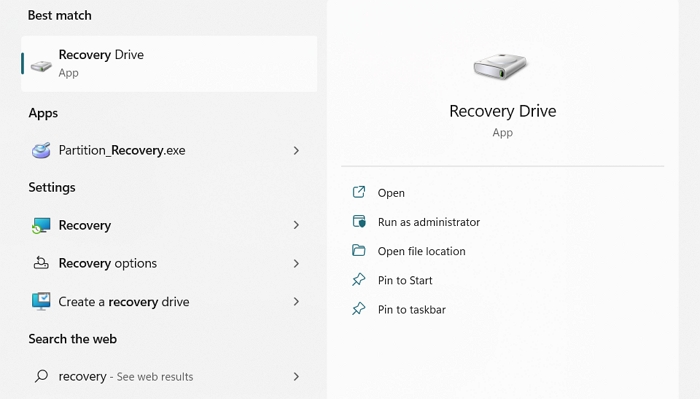Click the Settings section heading
The image size is (700, 399).
(52, 187)
